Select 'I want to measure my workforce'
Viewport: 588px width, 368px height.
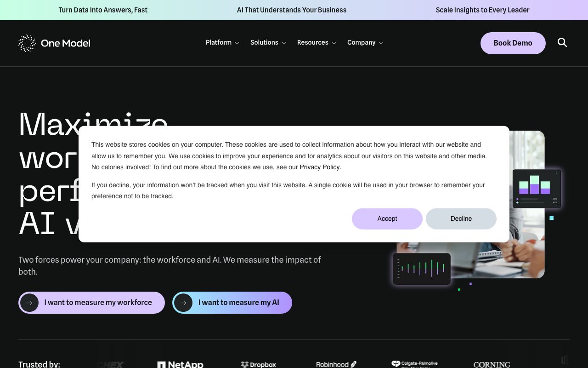(x=91, y=303)
